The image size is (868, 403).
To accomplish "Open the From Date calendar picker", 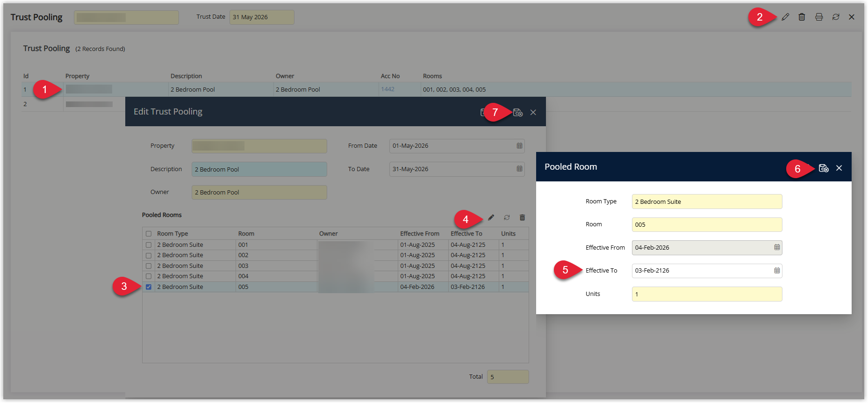I will coord(519,146).
